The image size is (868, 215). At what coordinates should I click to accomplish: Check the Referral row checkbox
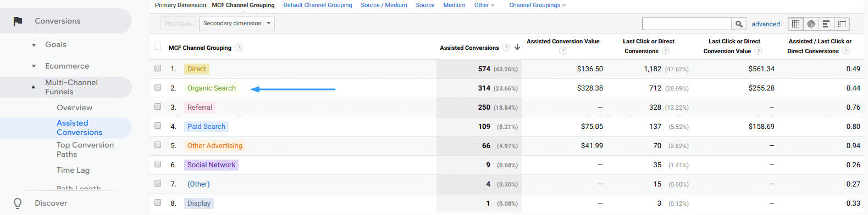coord(158,106)
